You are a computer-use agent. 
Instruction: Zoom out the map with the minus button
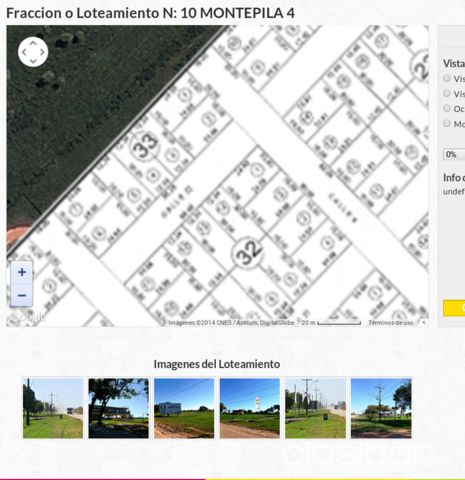22,295
